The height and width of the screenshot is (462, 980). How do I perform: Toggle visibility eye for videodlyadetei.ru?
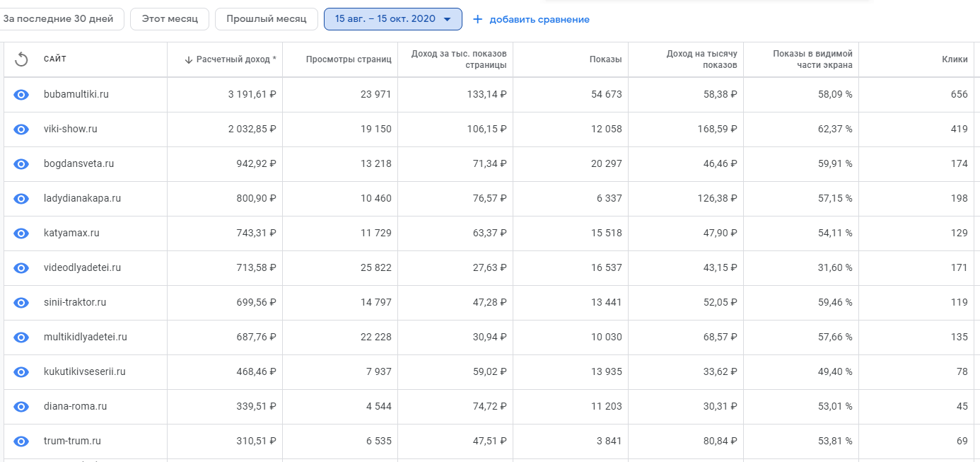click(21, 267)
